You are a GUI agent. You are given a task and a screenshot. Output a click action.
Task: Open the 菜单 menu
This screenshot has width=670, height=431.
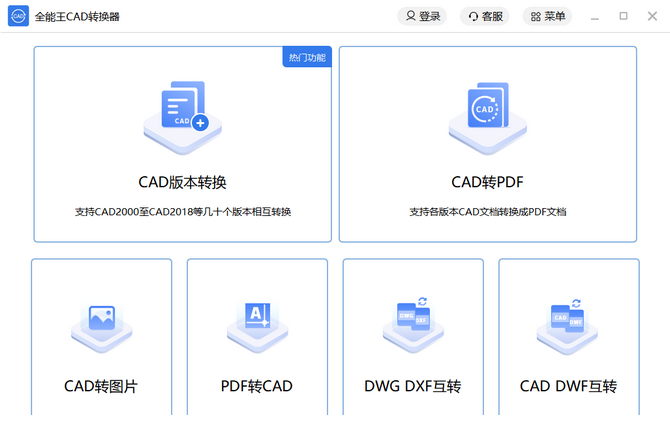tap(547, 16)
